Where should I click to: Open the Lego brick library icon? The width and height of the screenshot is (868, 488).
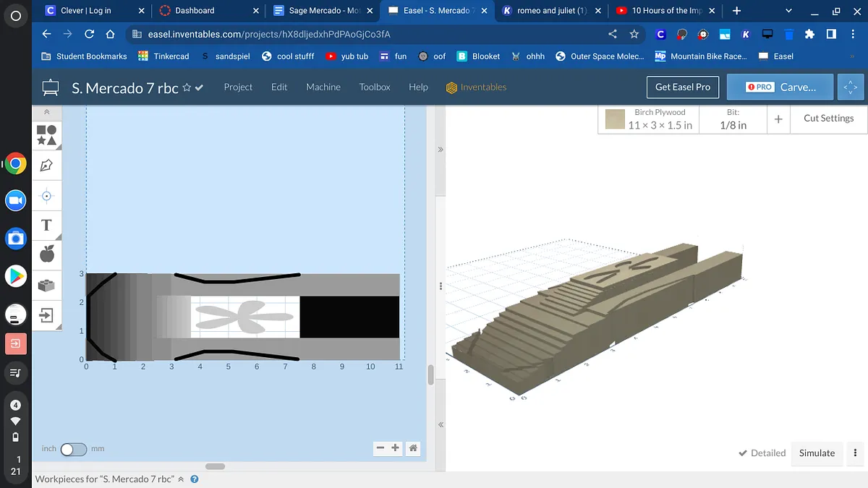46,285
